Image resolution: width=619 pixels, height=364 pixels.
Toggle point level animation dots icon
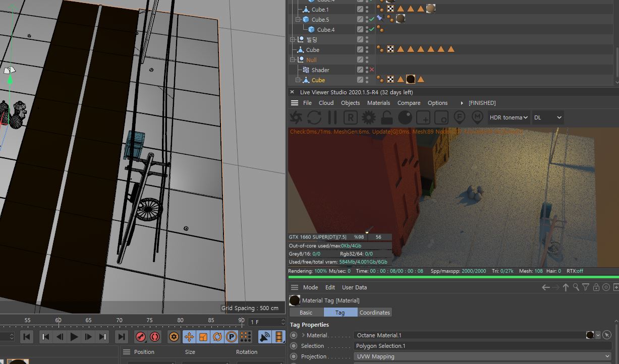[246, 337]
